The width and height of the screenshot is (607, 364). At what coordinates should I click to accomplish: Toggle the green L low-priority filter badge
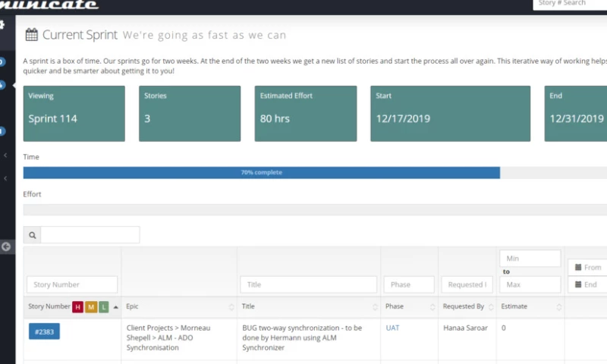click(104, 306)
